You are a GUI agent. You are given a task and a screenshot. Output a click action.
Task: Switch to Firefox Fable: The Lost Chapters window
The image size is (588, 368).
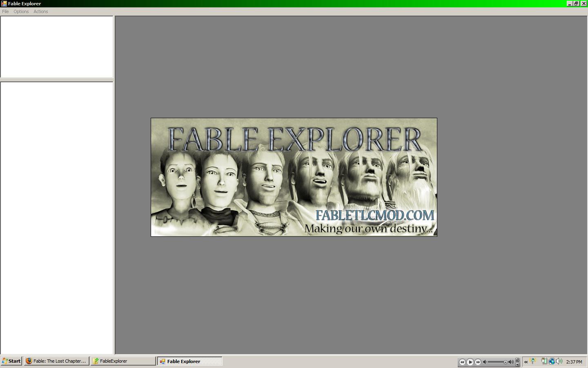pyautogui.click(x=57, y=361)
